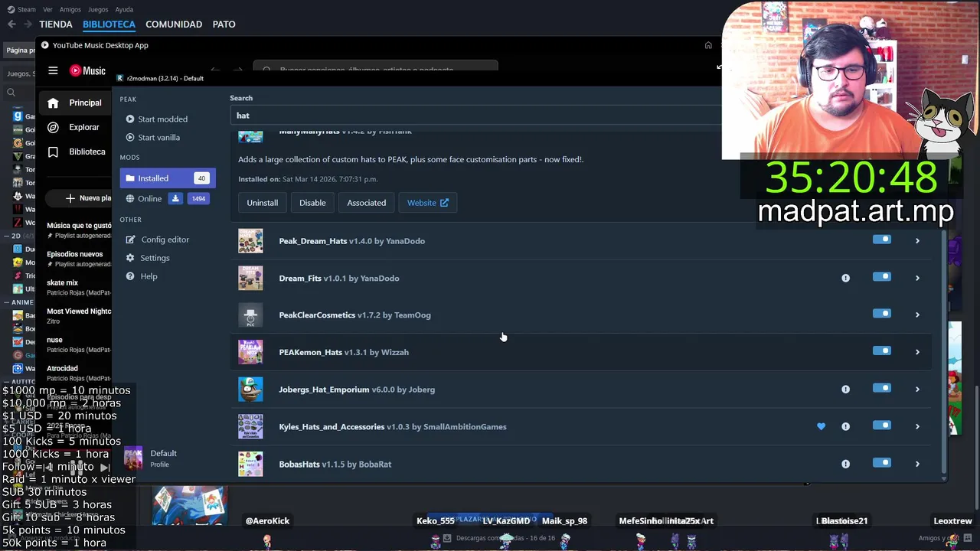Click the PeakClearCosmetics mod icon

pos(250,315)
